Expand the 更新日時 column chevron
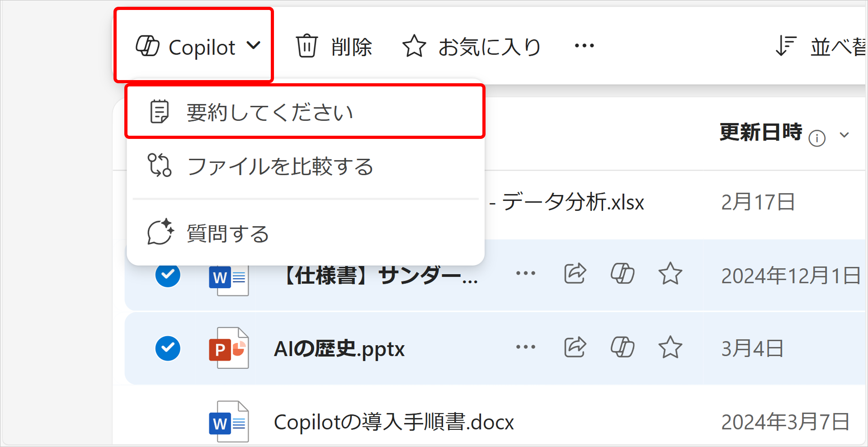Viewport: 868px width, 447px height. coord(844,135)
